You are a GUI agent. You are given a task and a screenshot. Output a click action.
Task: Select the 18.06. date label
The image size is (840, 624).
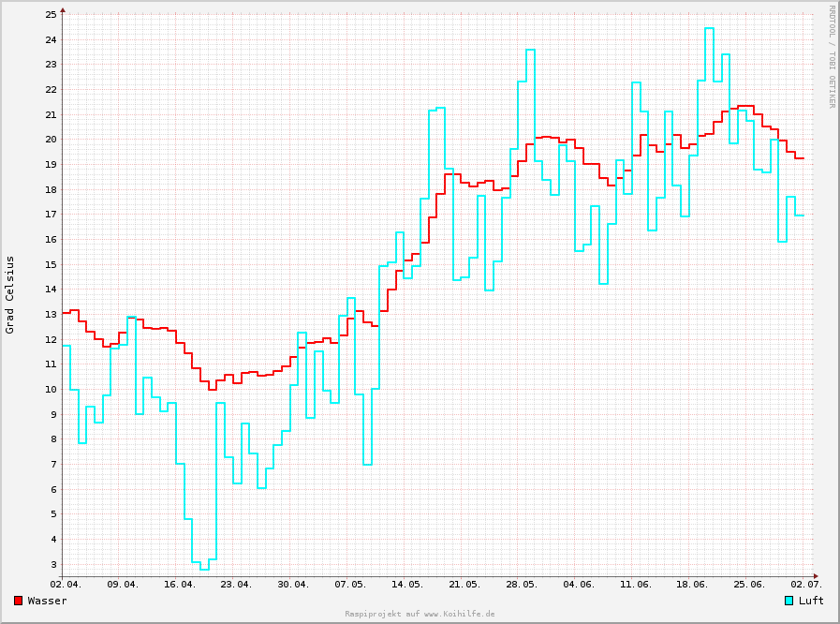click(x=692, y=585)
